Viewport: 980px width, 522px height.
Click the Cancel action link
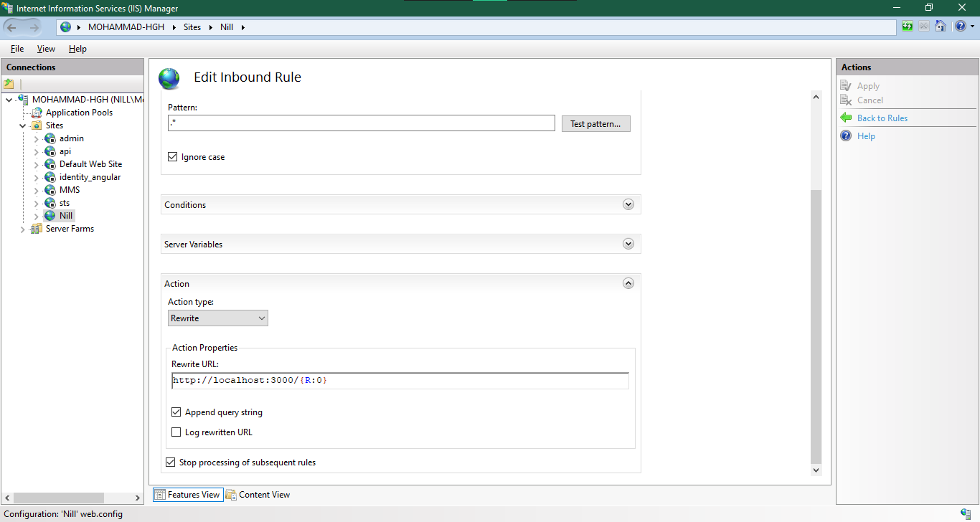[x=870, y=100]
